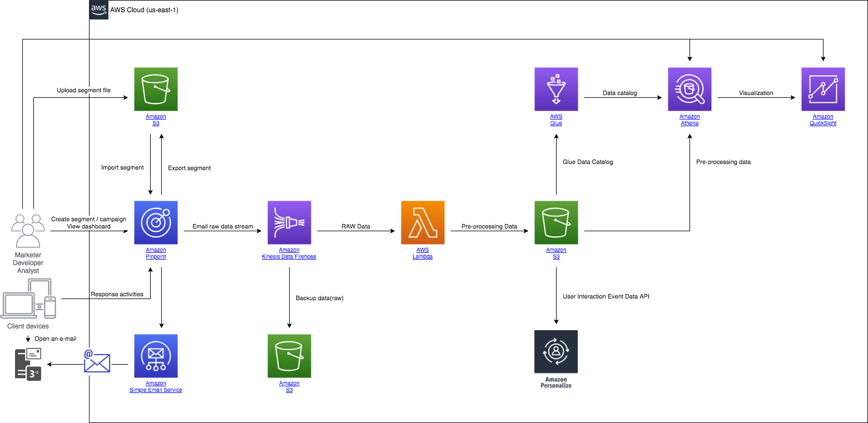This screenshot has width=868, height=423.
Task: Click the 'Open an e-mail' label
Action: pyautogui.click(x=56, y=339)
